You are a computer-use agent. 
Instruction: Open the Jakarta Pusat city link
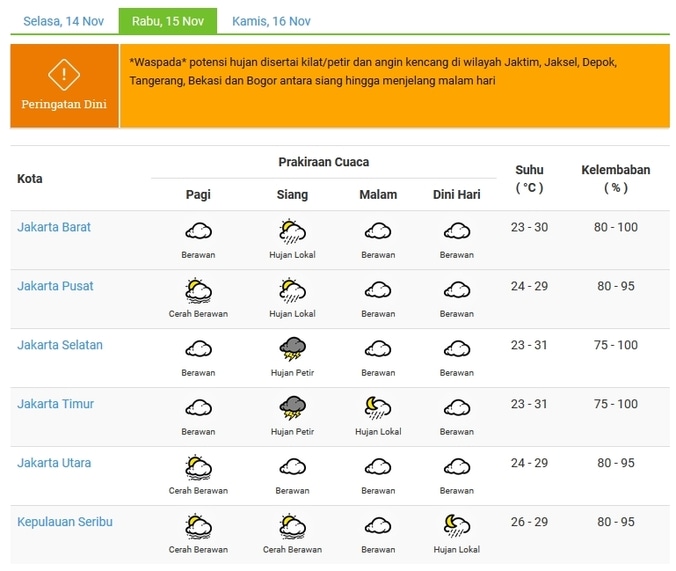coord(55,286)
